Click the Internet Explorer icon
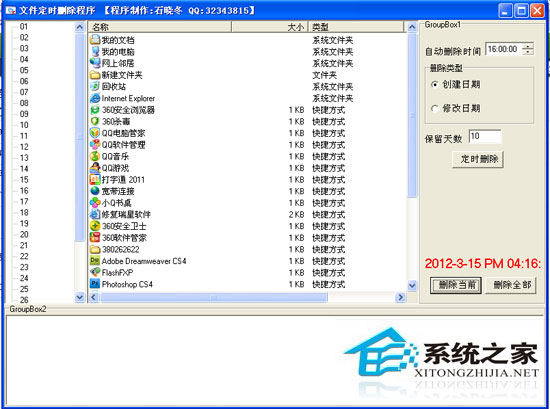Image resolution: width=550 pixels, height=409 pixels. coord(95,98)
